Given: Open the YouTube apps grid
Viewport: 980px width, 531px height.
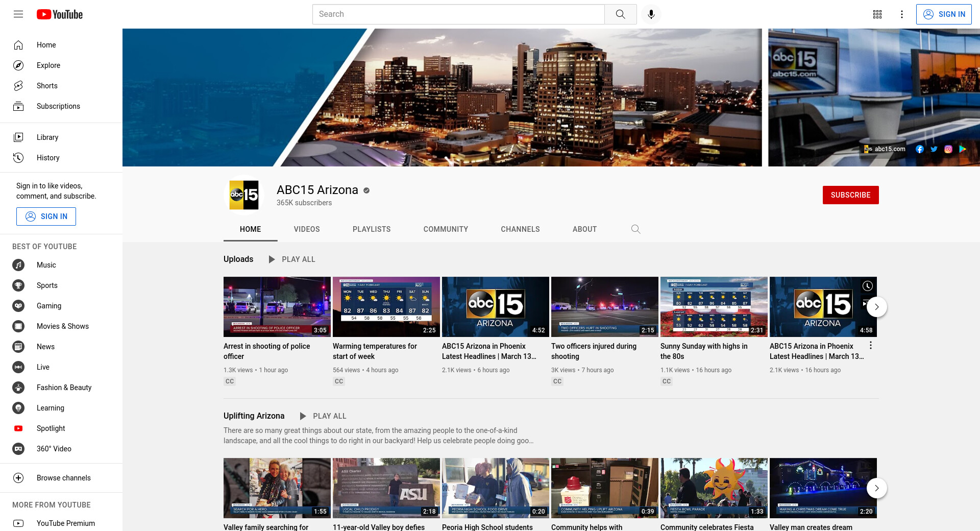Looking at the screenshot, I should point(877,14).
